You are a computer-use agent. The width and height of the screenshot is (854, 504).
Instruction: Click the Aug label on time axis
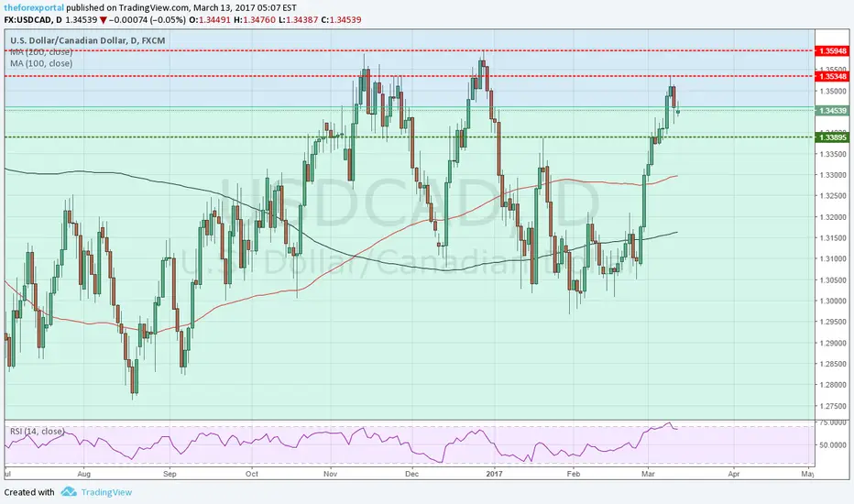[x=84, y=474]
